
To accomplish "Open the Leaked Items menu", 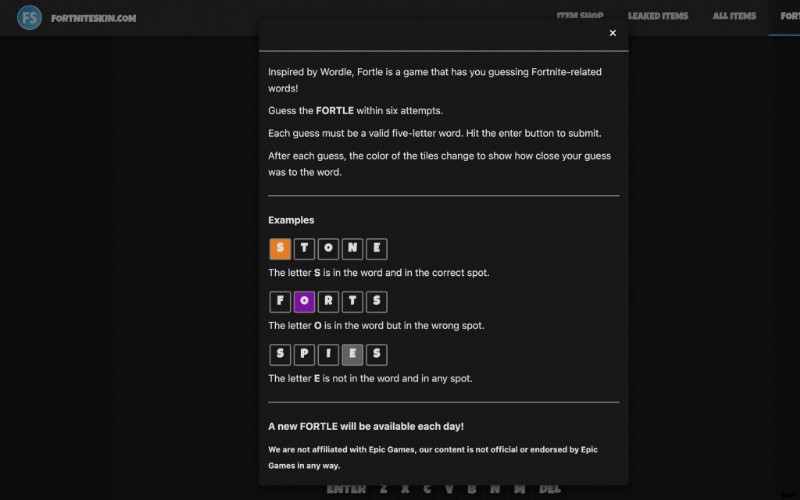I will [658, 16].
